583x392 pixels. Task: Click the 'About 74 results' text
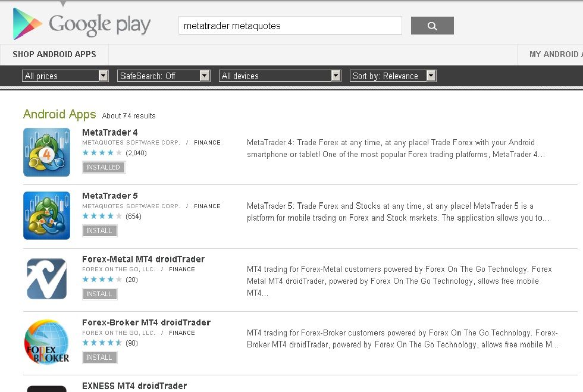[128, 115]
